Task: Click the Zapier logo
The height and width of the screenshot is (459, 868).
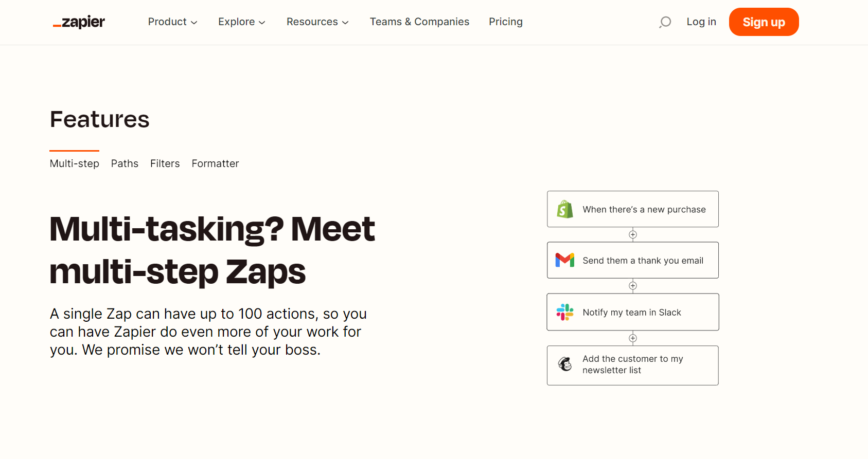Action: 79,22
